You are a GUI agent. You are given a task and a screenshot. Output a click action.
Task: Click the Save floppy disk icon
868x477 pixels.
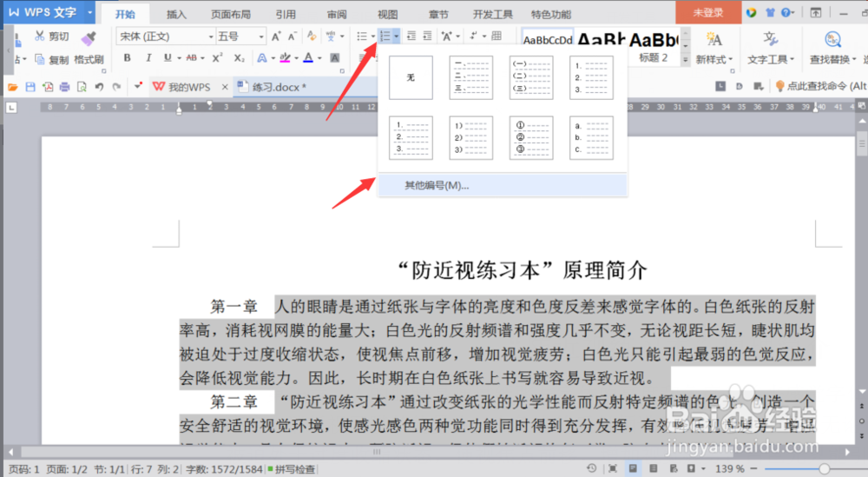[x=30, y=87]
